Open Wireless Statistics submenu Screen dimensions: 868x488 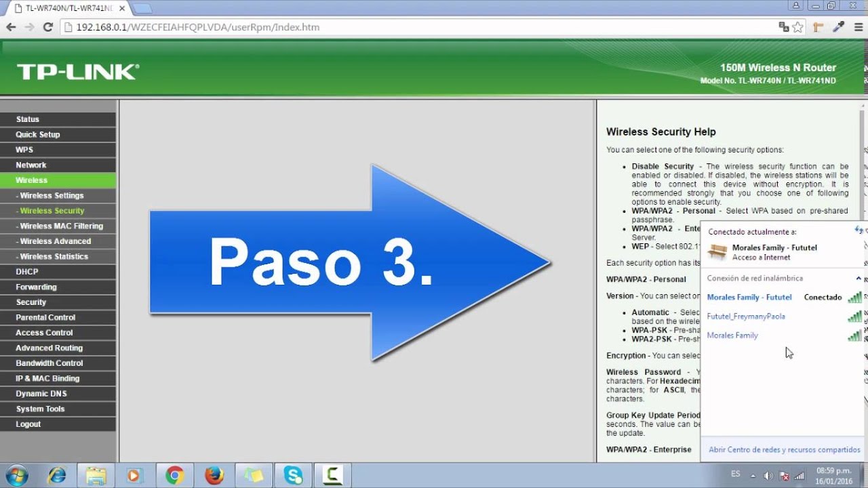(x=58, y=257)
